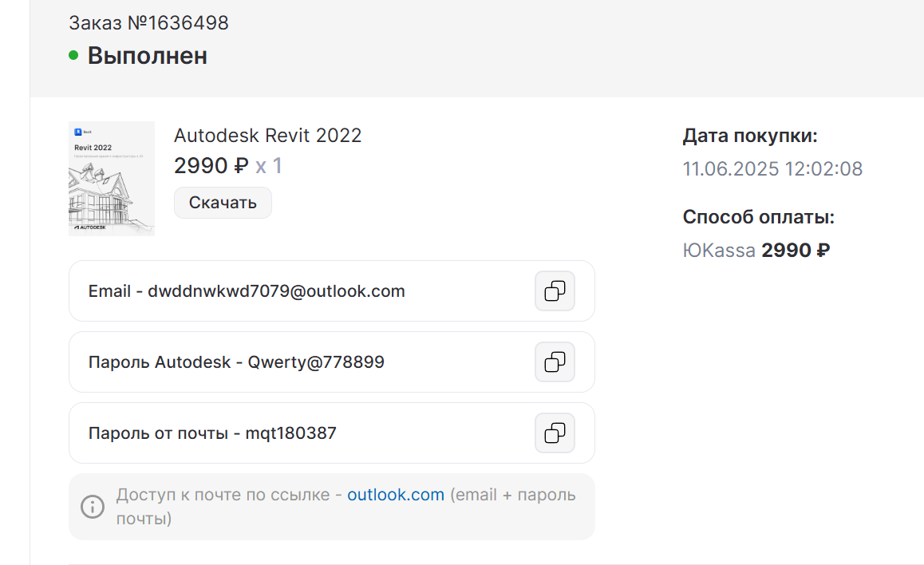Select the payment total 2990 ₽ beside ЮKassa
The image size is (924, 565).
[796, 251]
